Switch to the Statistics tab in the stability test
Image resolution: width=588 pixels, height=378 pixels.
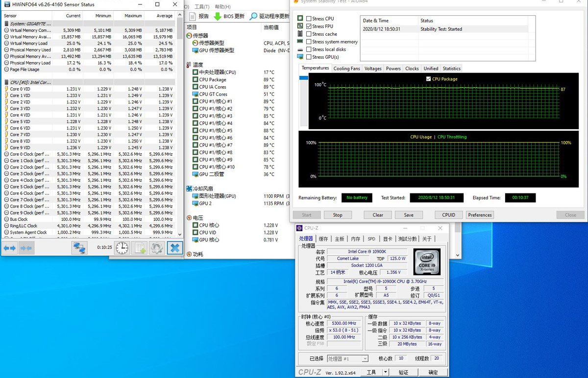click(x=451, y=68)
